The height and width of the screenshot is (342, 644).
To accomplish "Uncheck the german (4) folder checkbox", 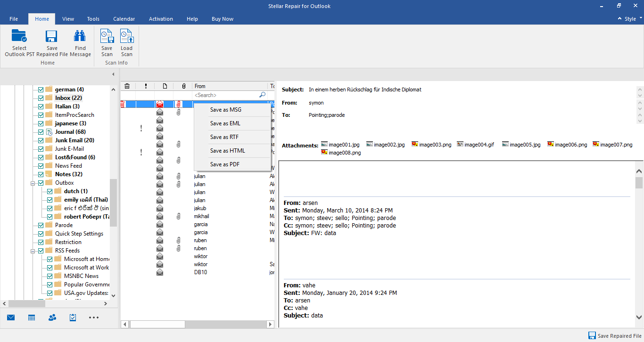I will (x=41, y=90).
